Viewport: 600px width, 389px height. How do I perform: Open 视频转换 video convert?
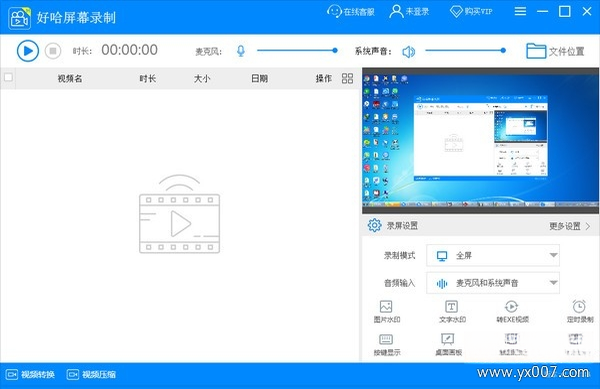pos(30,374)
